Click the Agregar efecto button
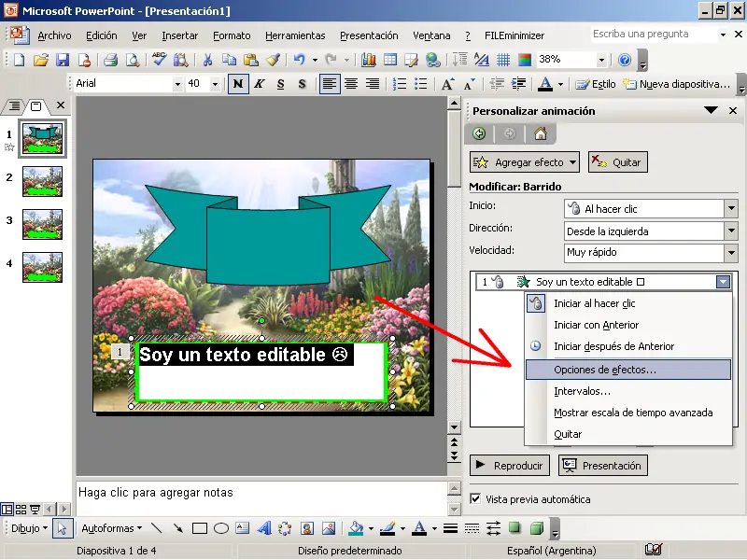The height and width of the screenshot is (560, 747). tap(525, 162)
